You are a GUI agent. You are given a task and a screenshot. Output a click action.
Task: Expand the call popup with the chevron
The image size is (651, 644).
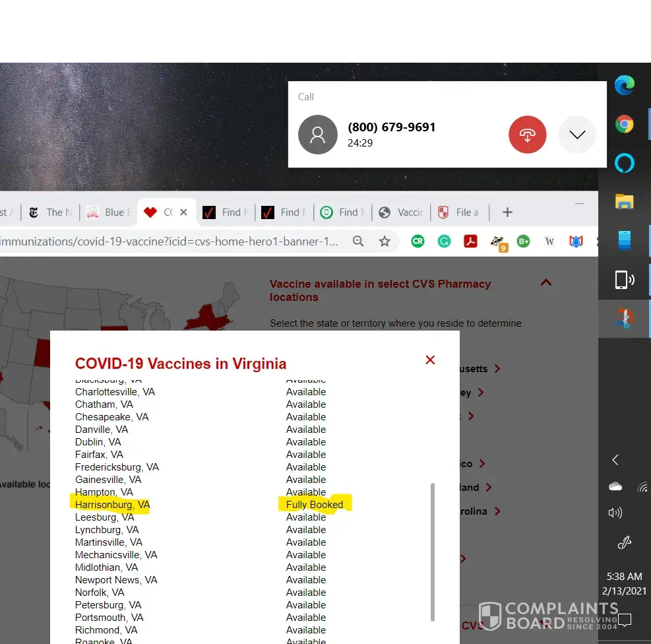(x=576, y=135)
